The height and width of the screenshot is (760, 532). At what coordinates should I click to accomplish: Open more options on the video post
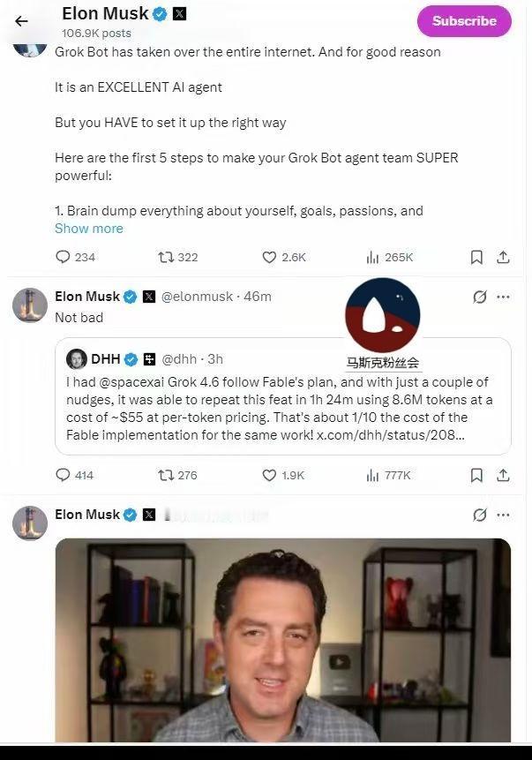504,515
